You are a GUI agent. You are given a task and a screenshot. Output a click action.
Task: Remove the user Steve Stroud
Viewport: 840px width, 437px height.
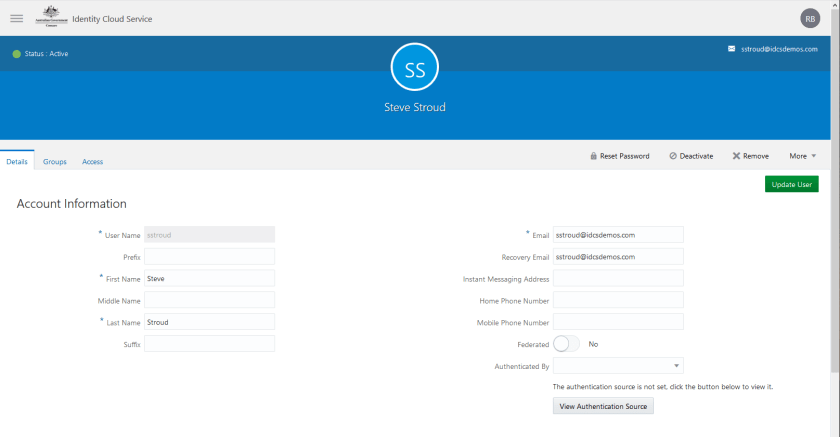[750, 156]
